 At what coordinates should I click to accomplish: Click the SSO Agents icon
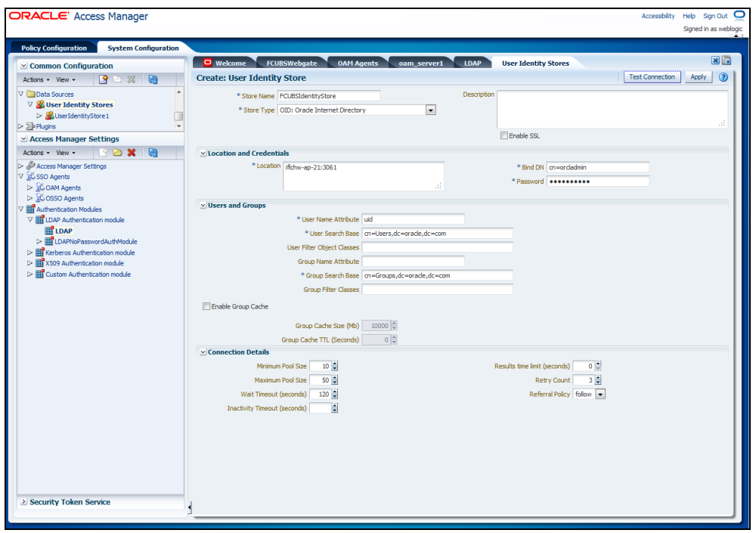click(x=31, y=177)
